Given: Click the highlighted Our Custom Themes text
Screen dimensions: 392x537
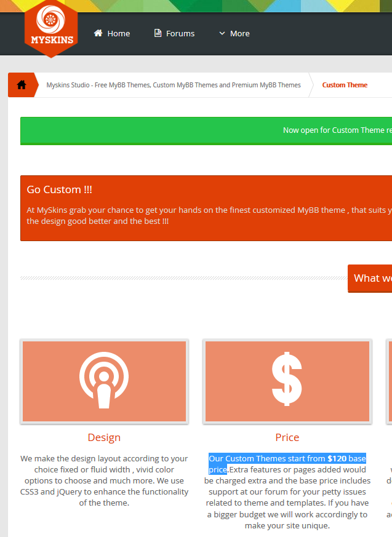Looking at the screenshot, I should pyautogui.click(x=287, y=464).
